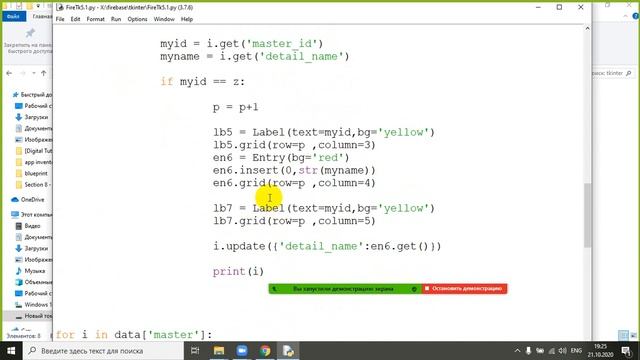This screenshot has width=640, height=360.
Task: Open the File menu in IDLE
Action: 60,19
